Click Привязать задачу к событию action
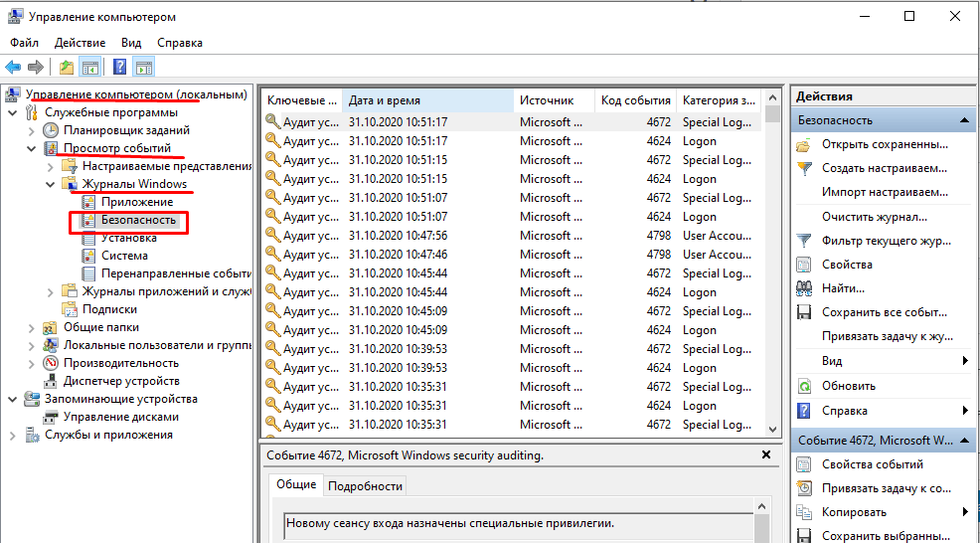This screenshot has height=543, width=980. [x=887, y=488]
